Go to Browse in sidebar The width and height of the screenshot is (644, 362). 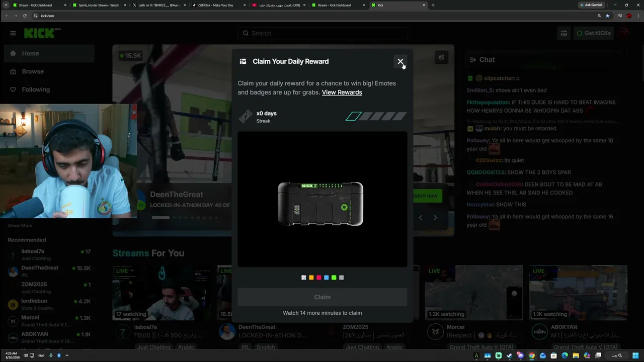click(49, 71)
